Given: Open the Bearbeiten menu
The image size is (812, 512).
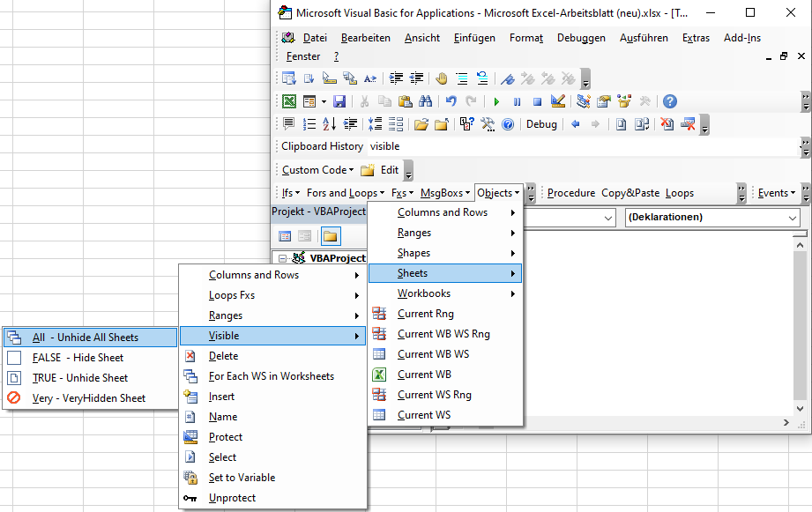Looking at the screenshot, I should click(x=366, y=38).
